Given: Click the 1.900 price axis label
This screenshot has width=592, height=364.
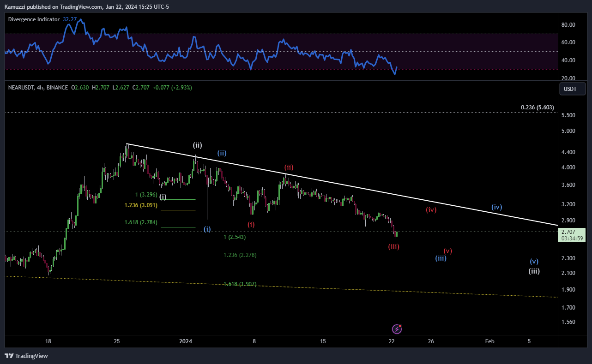Looking at the screenshot, I should (x=568, y=290).
